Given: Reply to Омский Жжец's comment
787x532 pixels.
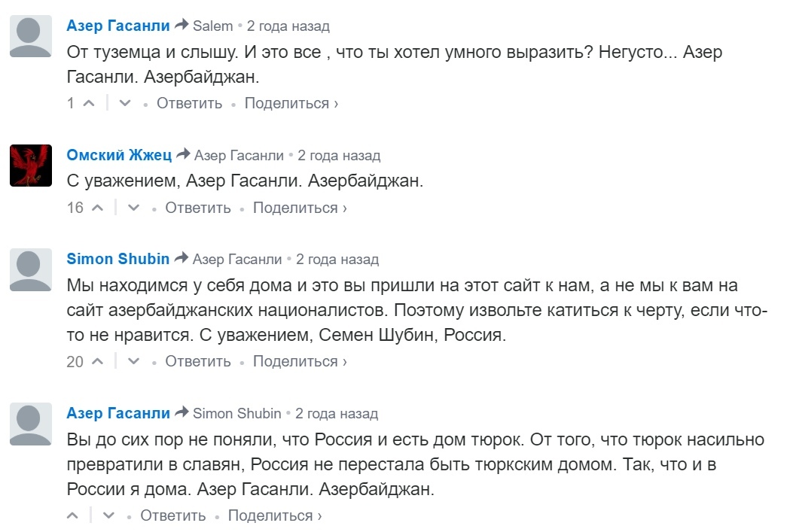Looking at the screenshot, I should (198, 208).
